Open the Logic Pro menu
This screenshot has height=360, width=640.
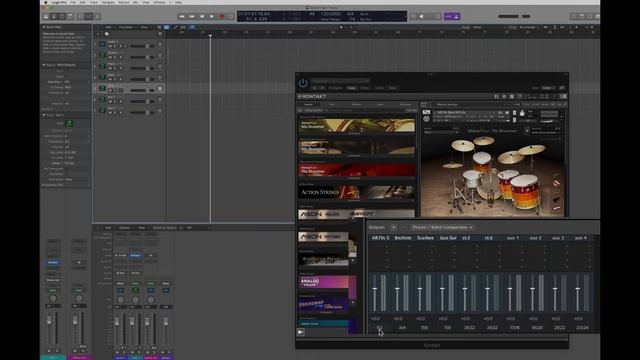(59, 2)
